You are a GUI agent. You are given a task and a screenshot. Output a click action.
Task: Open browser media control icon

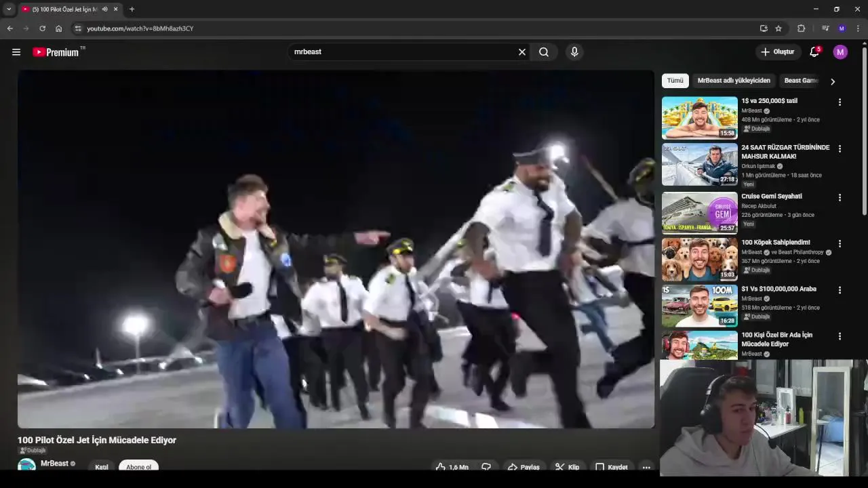825,28
